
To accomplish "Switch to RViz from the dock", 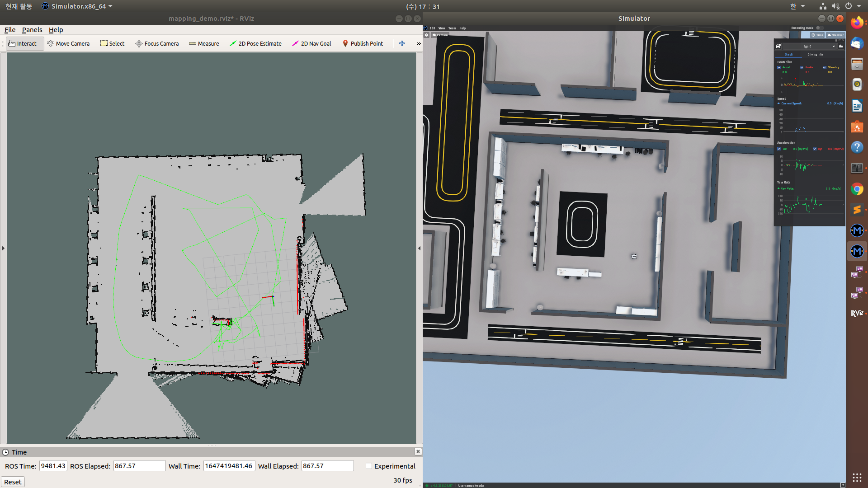I will click(x=857, y=313).
